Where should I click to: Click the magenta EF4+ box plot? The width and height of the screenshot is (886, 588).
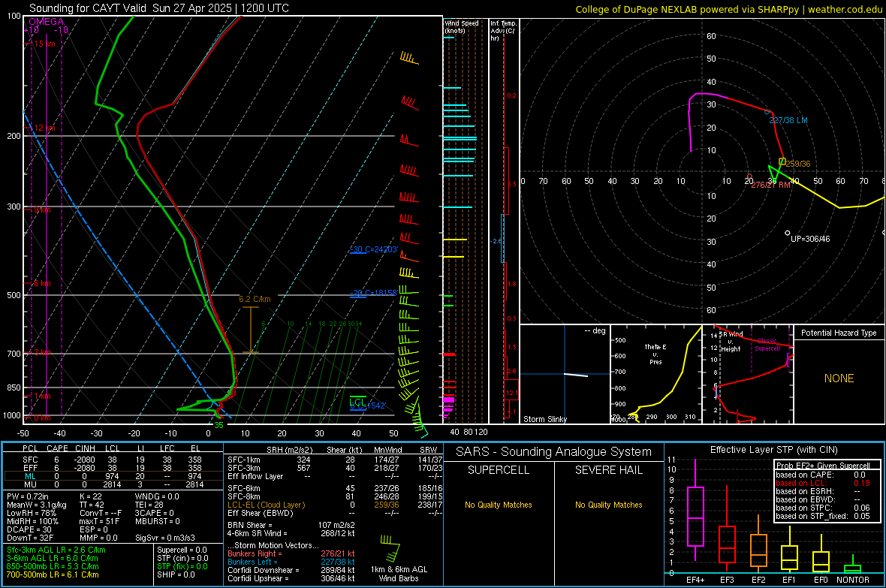(695, 509)
